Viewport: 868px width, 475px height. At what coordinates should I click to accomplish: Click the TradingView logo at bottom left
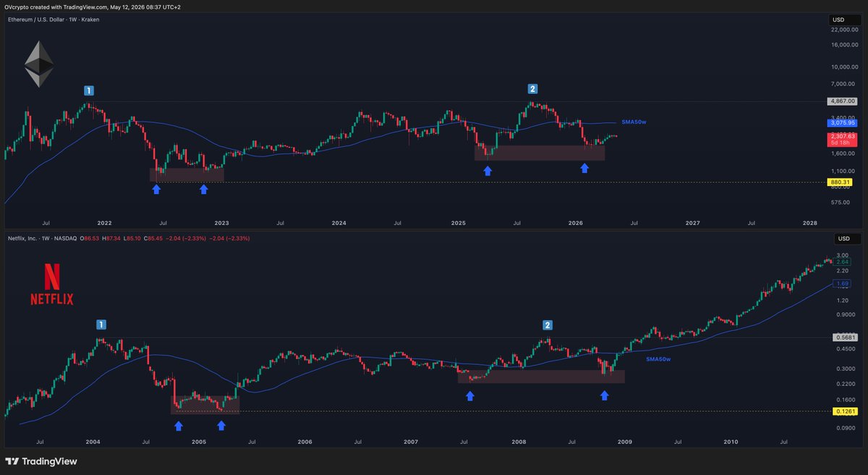[x=41, y=461]
